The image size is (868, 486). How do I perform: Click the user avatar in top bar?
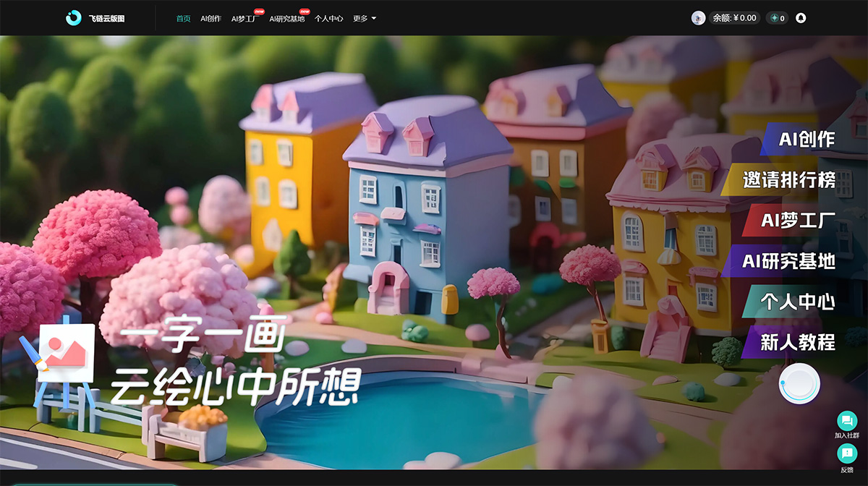click(x=697, y=17)
